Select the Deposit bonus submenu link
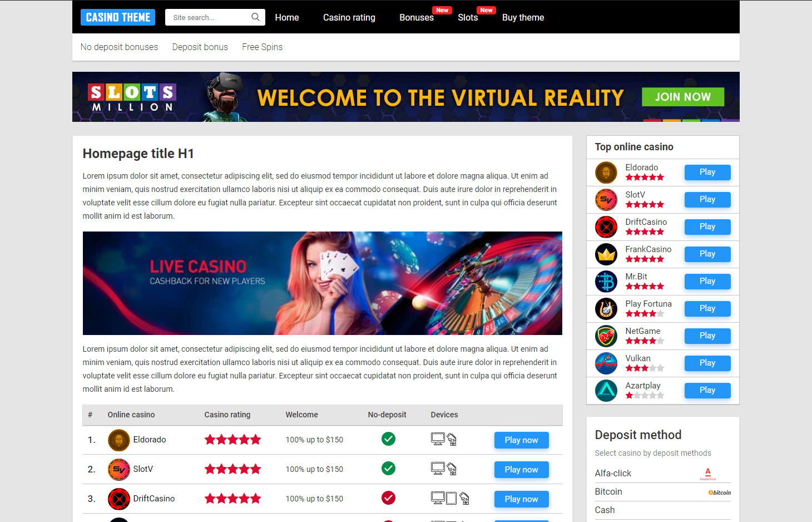The image size is (812, 522). pyautogui.click(x=200, y=47)
